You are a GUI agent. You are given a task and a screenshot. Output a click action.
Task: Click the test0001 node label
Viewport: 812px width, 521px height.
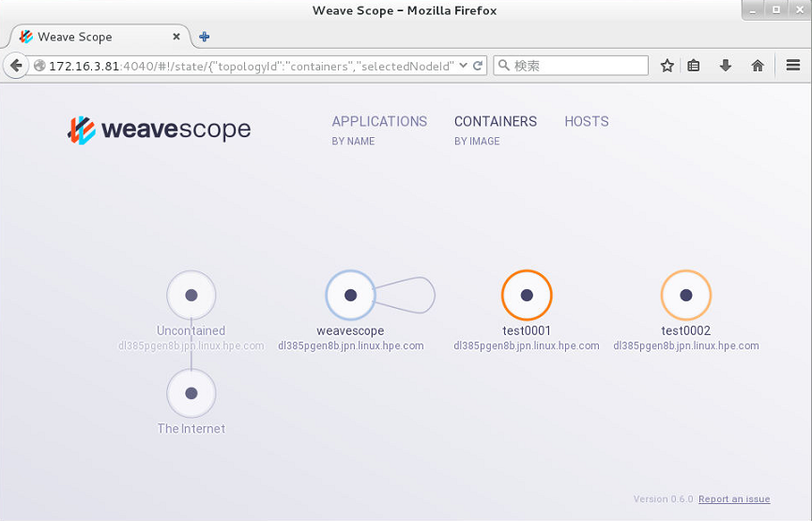pyautogui.click(x=527, y=330)
